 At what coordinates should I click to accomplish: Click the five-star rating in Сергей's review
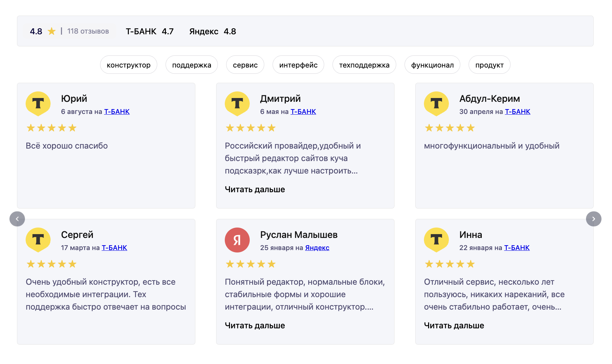coord(52,264)
